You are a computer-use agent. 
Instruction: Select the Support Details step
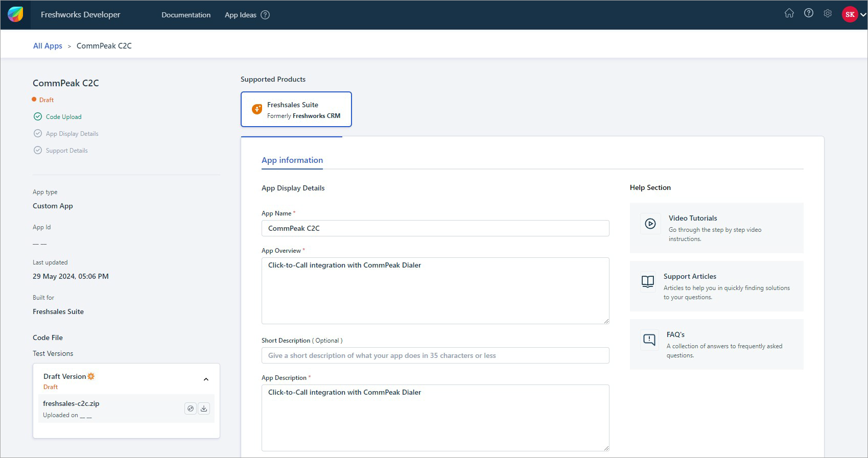coord(67,150)
